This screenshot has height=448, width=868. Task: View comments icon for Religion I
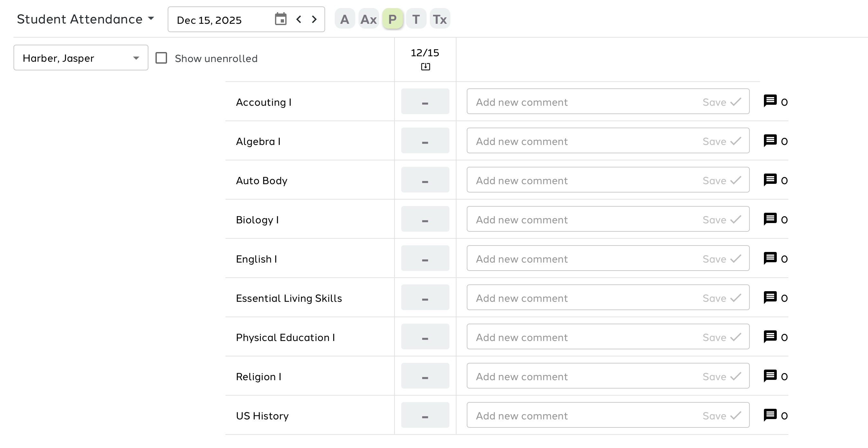(x=770, y=376)
